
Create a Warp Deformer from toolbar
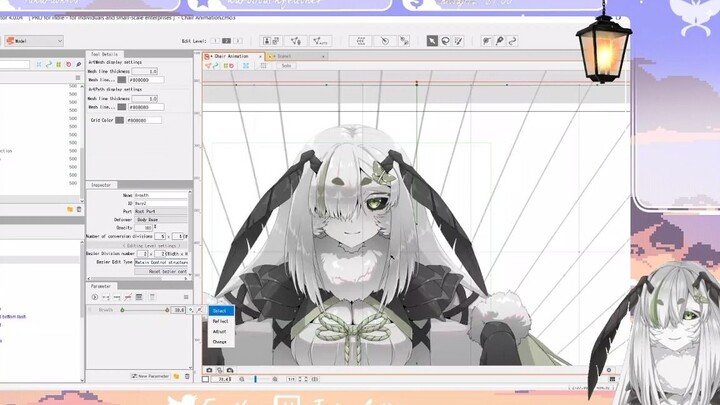point(360,41)
